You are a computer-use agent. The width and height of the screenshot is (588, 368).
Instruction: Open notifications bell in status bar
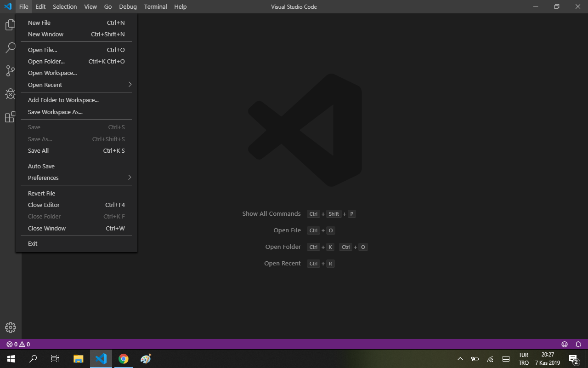(578, 344)
